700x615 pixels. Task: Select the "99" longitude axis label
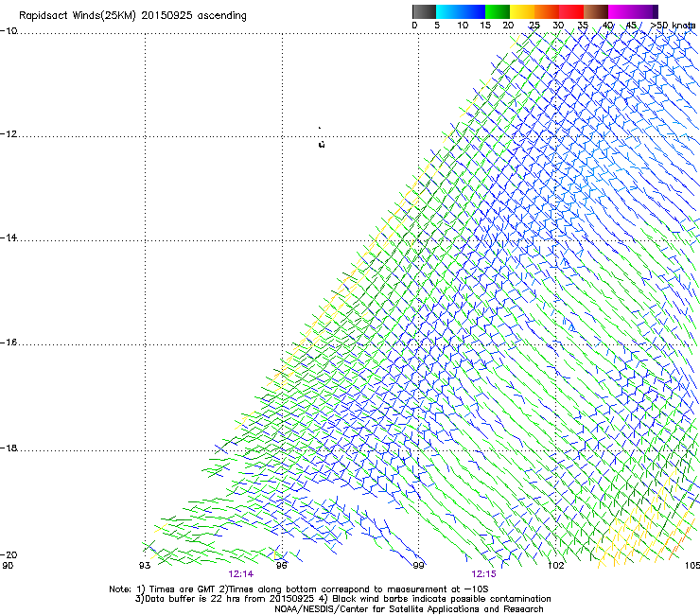click(418, 566)
